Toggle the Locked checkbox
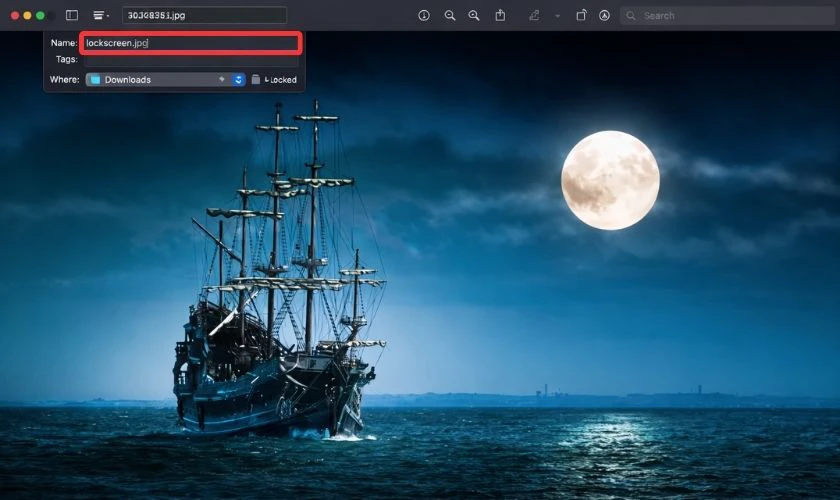This screenshot has width=840, height=500. [256, 79]
